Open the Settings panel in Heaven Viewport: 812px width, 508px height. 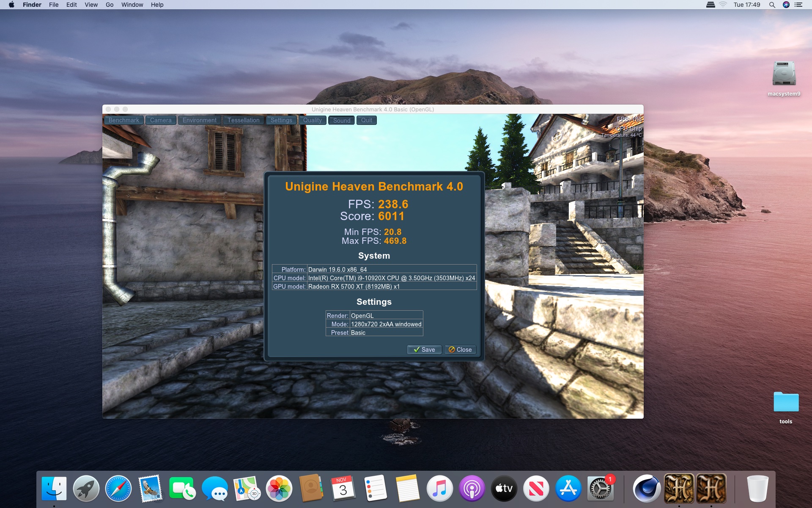click(x=281, y=120)
